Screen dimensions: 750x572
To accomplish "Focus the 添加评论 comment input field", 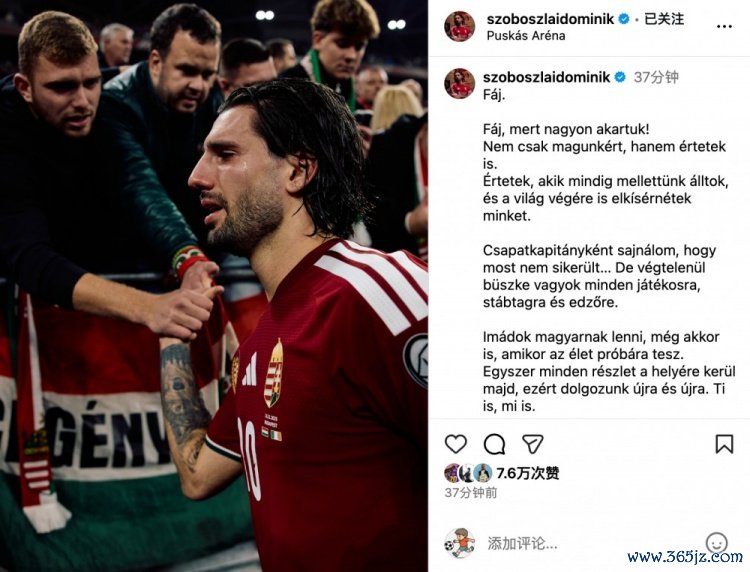I will [x=593, y=543].
